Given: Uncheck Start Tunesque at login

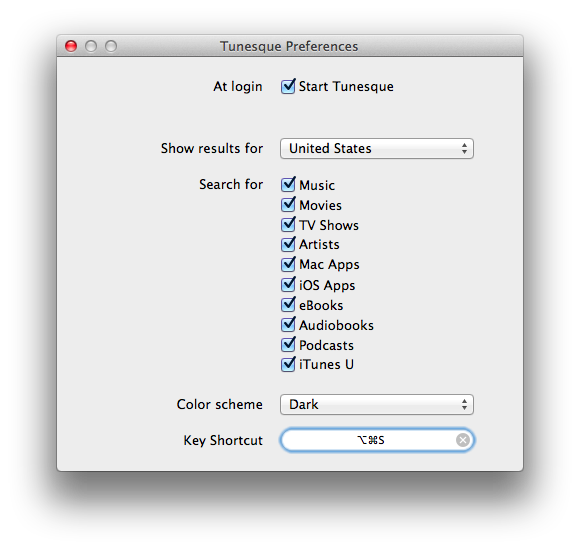Looking at the screenshot, I should click(288, 86).
